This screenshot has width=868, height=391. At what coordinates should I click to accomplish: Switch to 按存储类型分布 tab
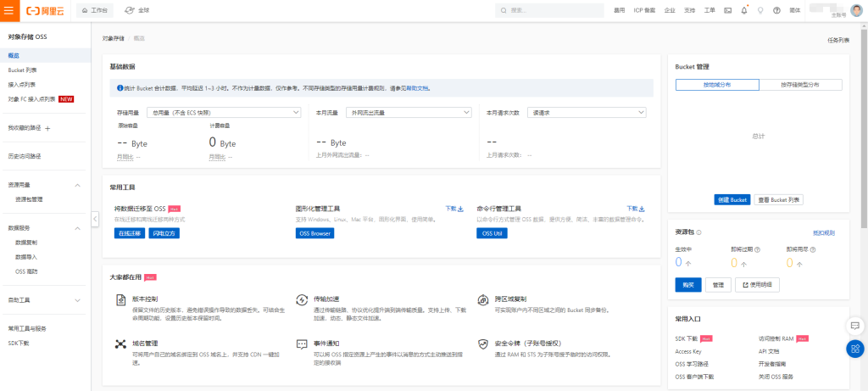(800, 85)
